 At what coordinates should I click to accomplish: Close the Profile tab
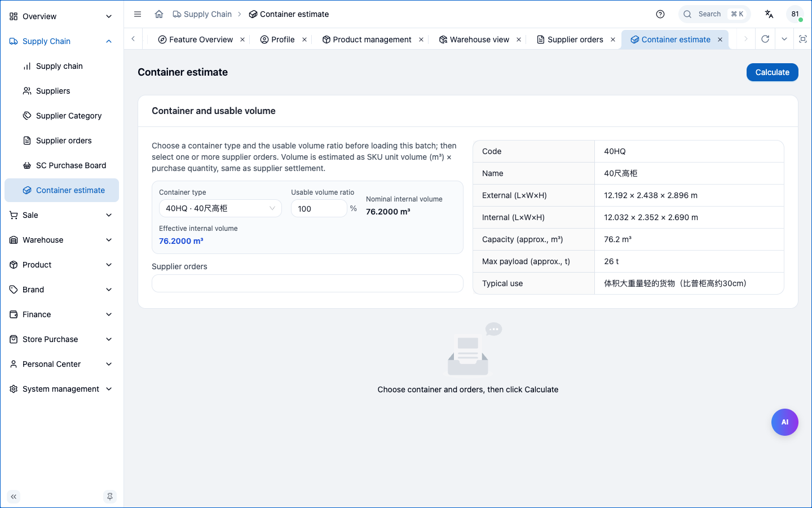pyautogui.click(x=304, y=40)
